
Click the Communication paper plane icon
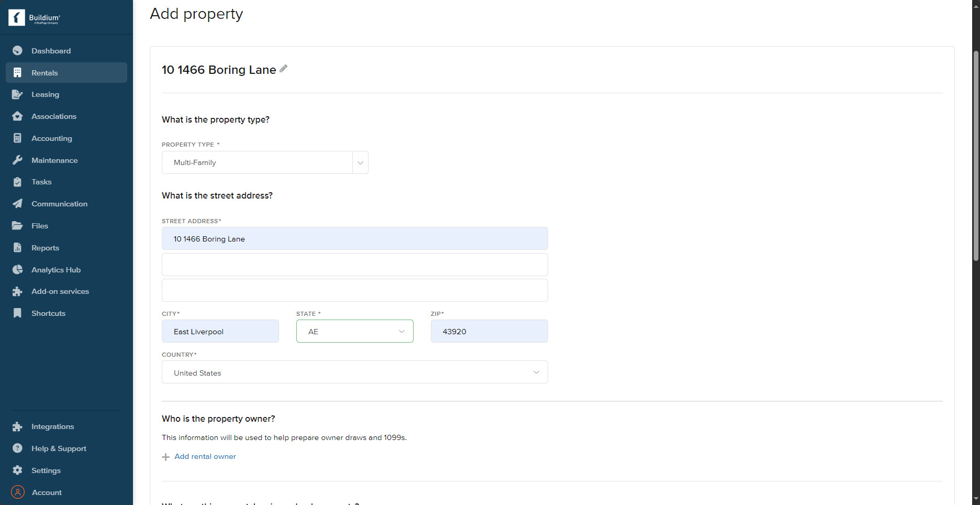pos(17,204)
